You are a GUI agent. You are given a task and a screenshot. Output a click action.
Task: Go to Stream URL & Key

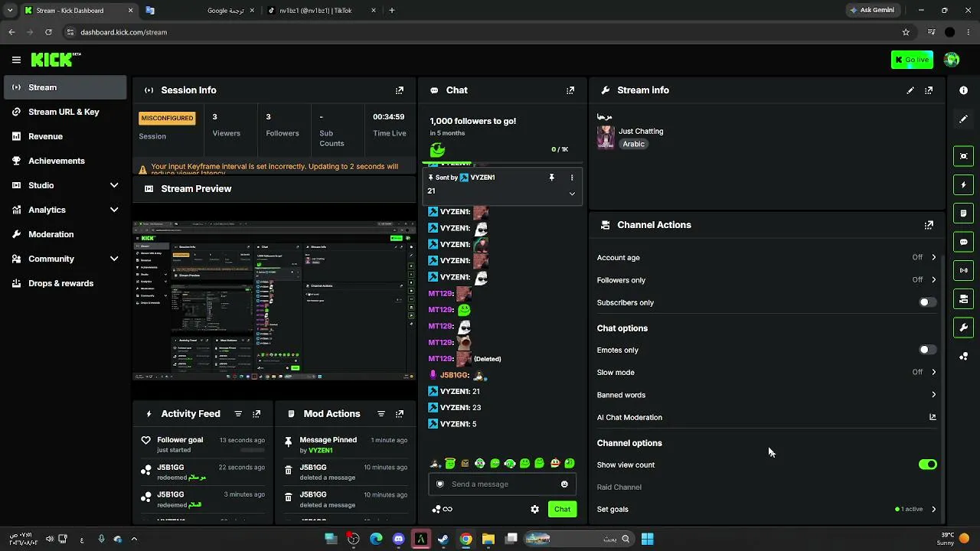coord(65,112)
